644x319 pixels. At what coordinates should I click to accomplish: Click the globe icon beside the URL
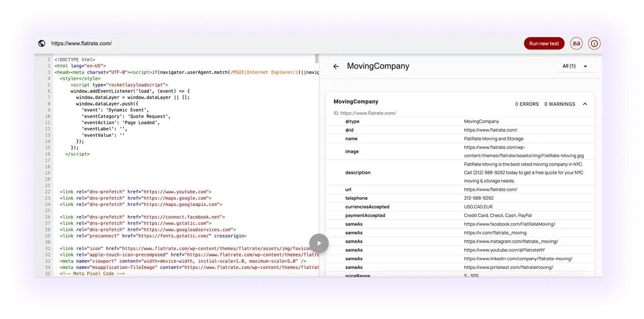(42, 43)
